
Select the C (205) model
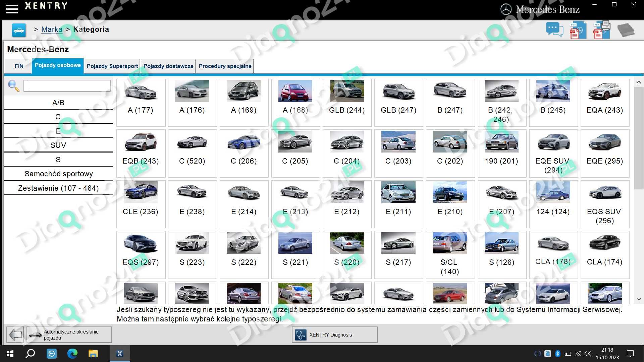click(x=296, y=154)
